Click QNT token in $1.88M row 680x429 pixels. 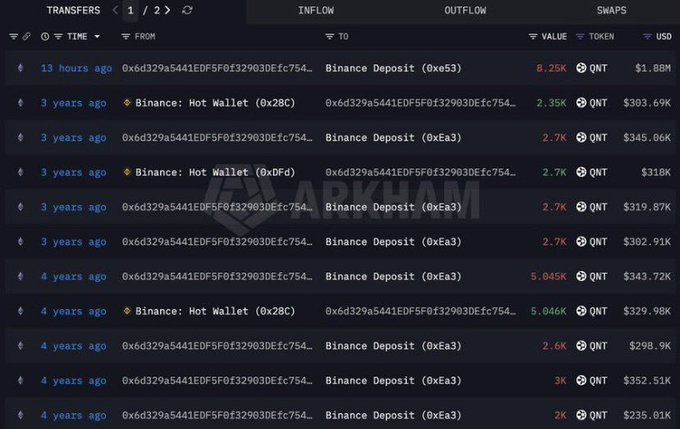click(x=592, y=68)
